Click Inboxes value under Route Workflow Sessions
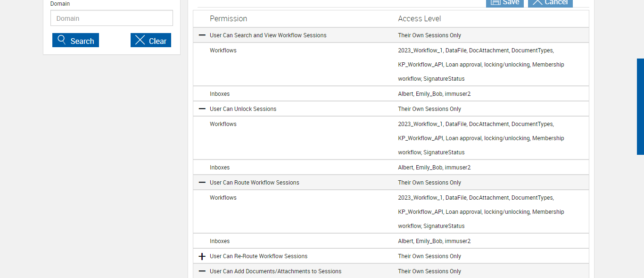 tap(434, 241)
